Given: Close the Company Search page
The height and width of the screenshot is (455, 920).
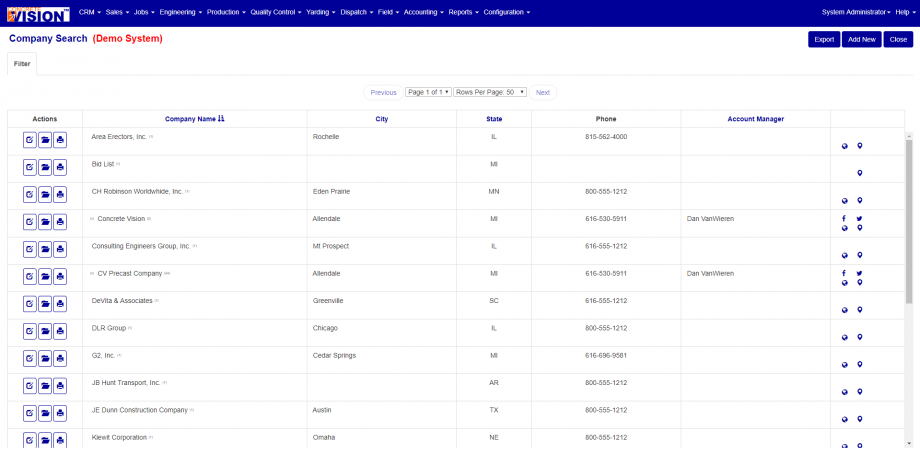Looking at the screenshot, I should (x=898, y=39).
